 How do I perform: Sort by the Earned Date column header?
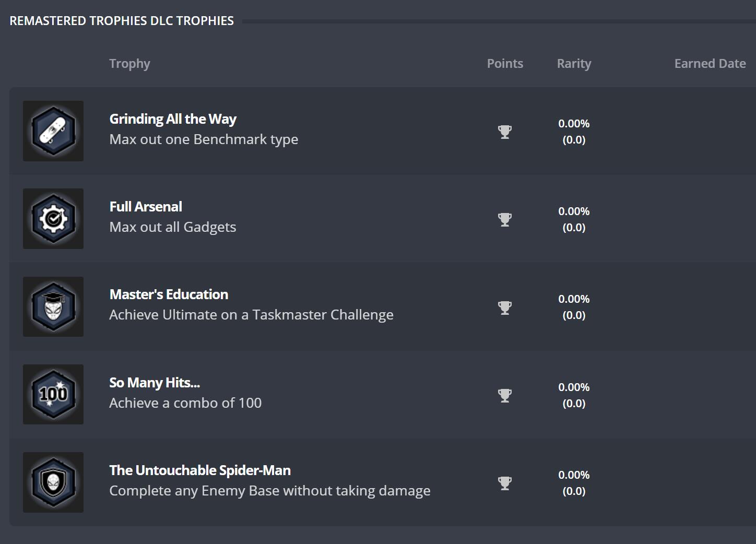[710, 64]
